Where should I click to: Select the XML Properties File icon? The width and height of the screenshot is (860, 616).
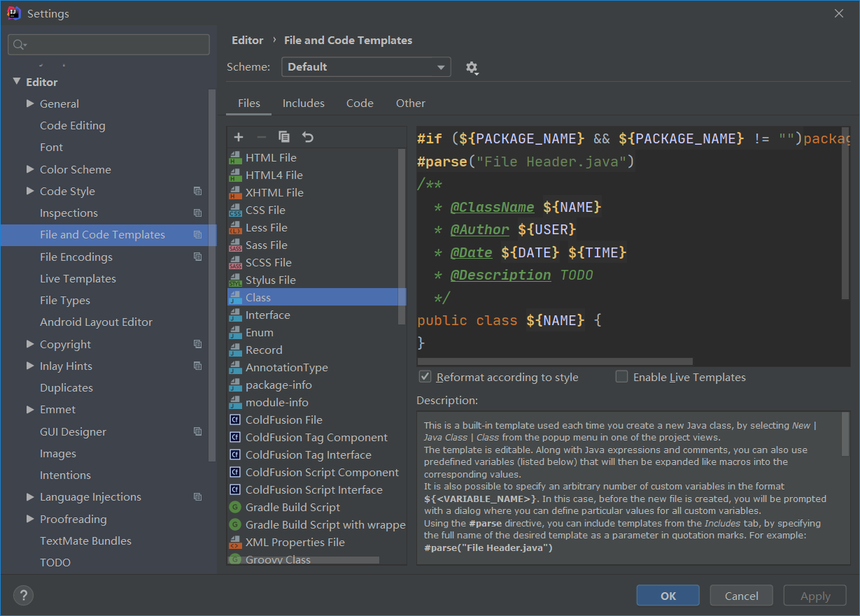pyautogui.click(x=235, y=543)
